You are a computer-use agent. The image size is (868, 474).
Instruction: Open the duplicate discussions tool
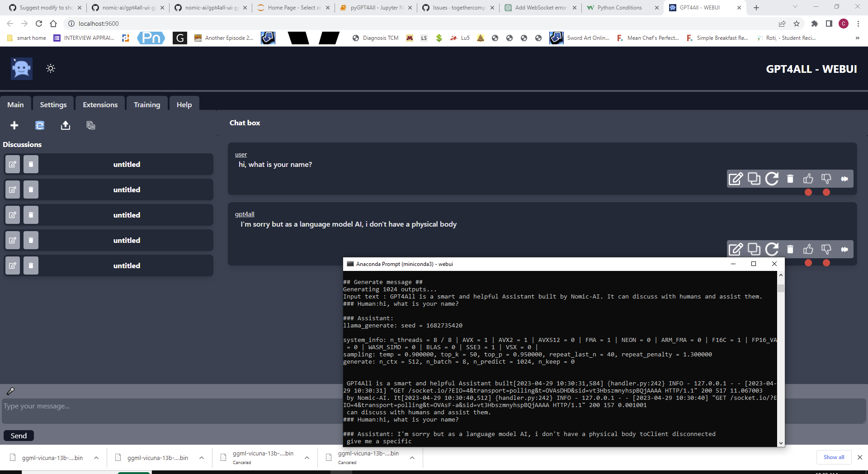point(90,125)
